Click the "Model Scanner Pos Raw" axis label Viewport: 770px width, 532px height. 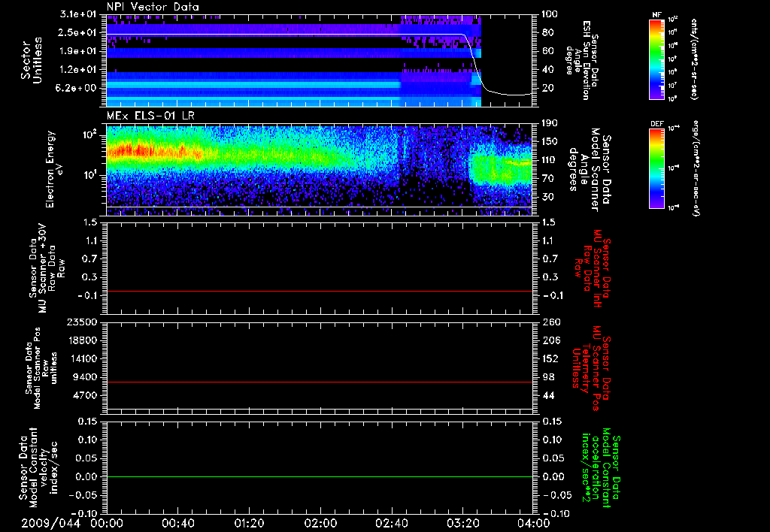[41, 368]
